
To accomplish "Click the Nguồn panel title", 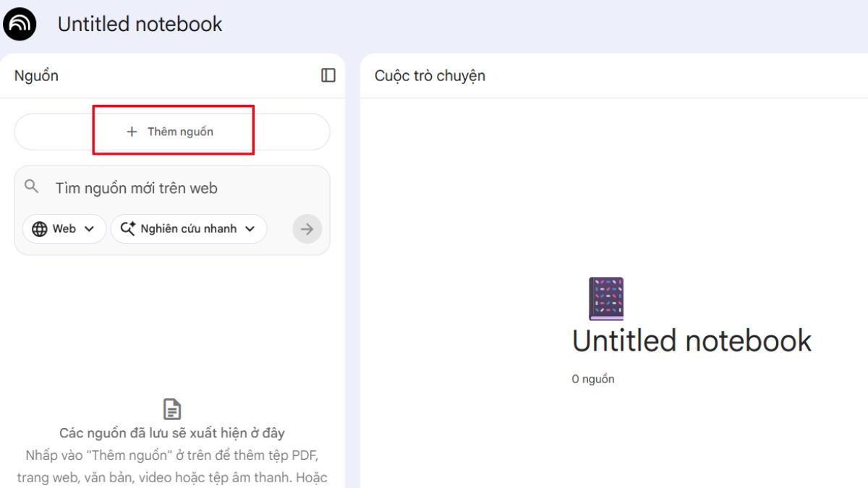I will (35, 75).
